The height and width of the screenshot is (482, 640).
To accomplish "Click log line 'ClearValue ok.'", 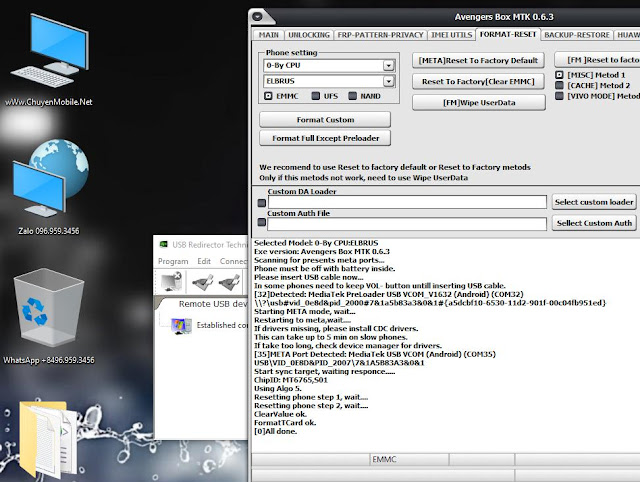I will point(280,414).
